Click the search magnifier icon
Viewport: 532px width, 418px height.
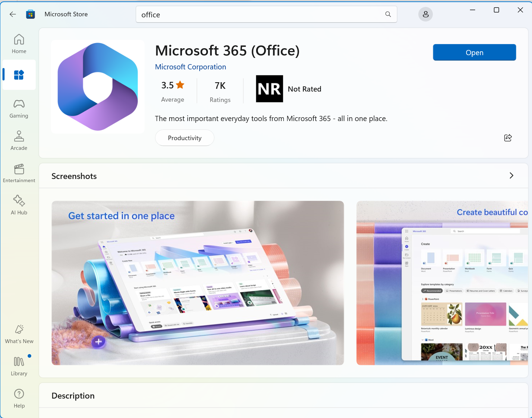(x=388, y=14)
